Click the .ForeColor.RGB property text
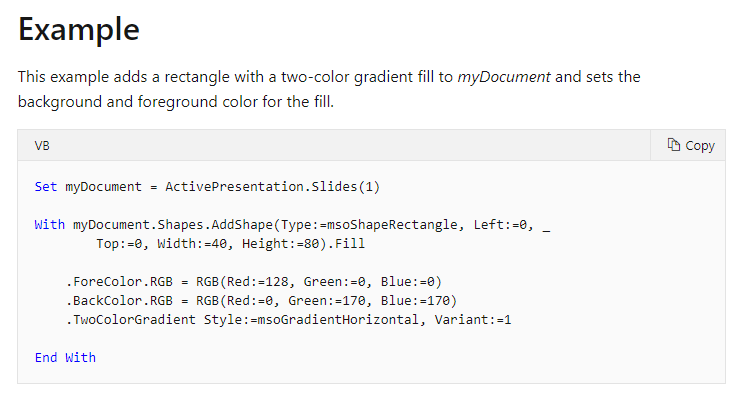This screenshot has width=736, height=397. 119,282
